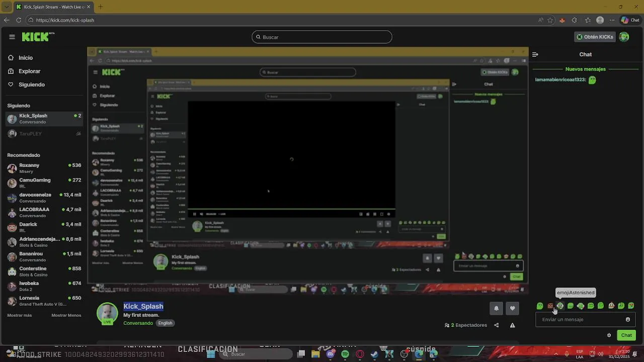The image size is (644, 362).
Task: Click the English language tag
Action: click(x=165, y=323)
